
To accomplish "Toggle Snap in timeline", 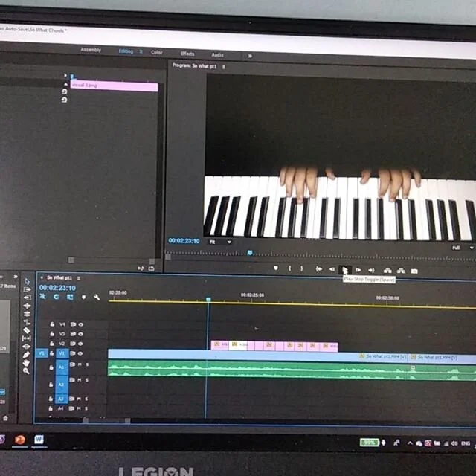I will click(57, 297).
